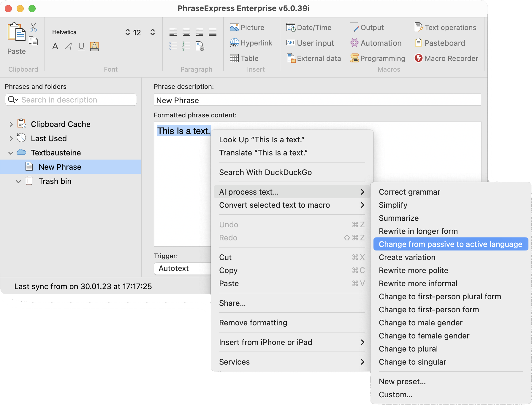Open the Date/Time macro

[309, 27]
